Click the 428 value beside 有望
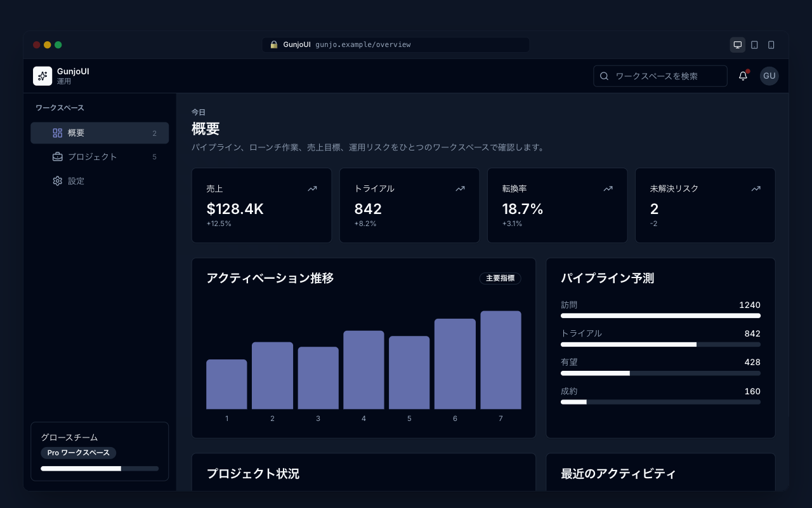The image size is (812, 508). click(x=752, y=362)
